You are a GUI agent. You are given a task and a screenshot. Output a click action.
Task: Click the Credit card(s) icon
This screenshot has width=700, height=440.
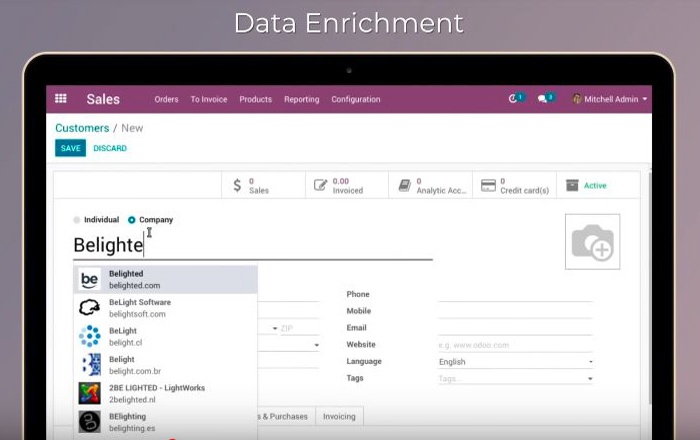(x=488, y=185)
